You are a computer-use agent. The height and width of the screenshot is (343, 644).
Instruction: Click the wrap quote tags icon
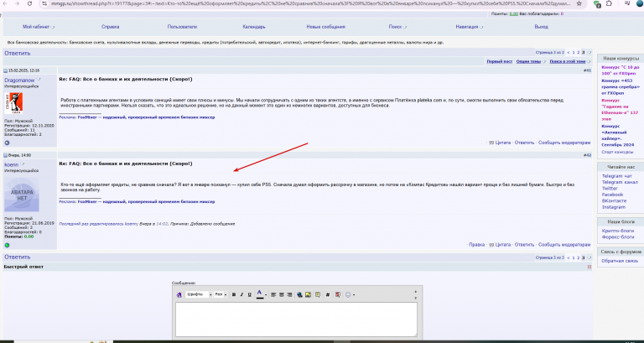318,294
